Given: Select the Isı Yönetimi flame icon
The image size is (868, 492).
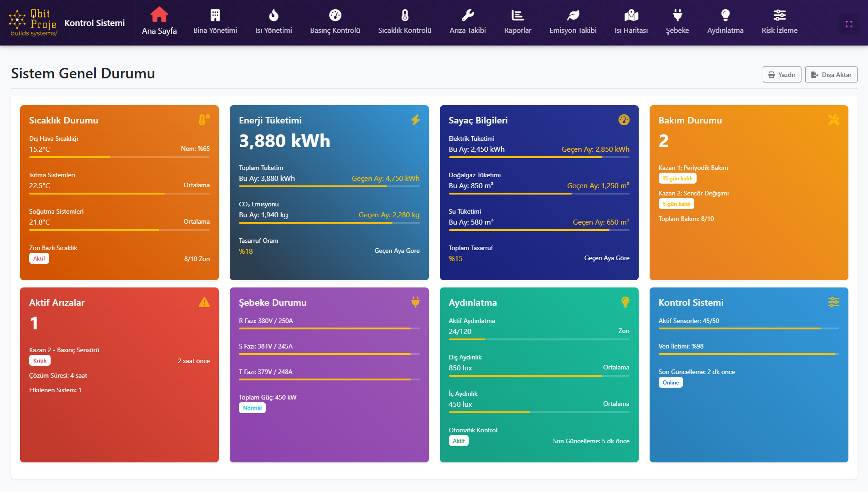Looking at the screenshot, I should click(x=273, y=15).
